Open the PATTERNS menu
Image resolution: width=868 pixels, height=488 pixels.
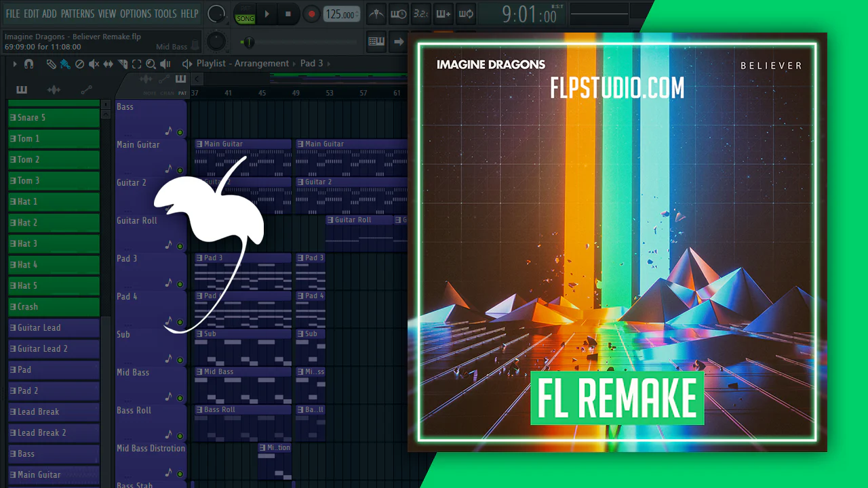[x=77, y=14]
